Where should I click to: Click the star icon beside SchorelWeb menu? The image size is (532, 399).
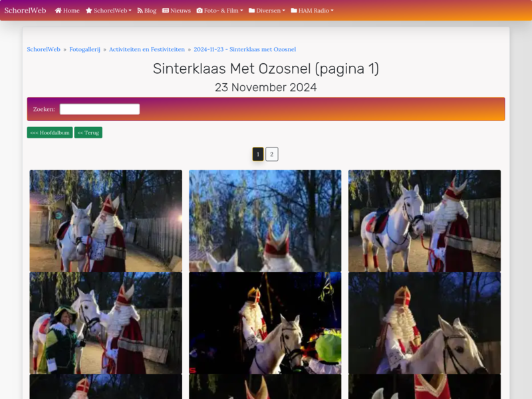[89, 11]
